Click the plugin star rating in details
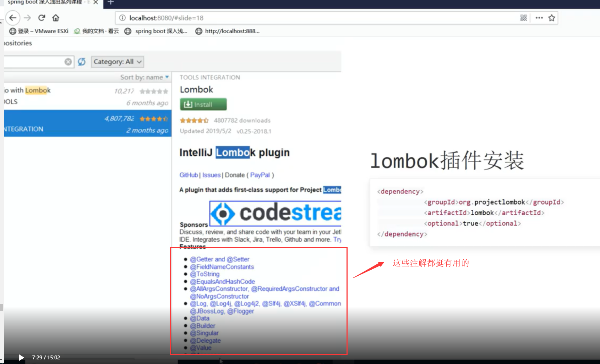Viewport: 600px width, 364px height. (194, 121)
